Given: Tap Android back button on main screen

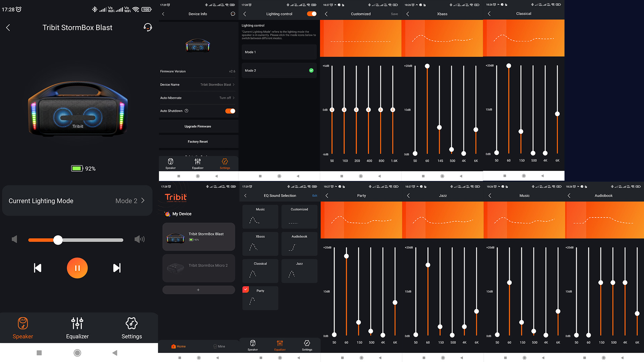Looking at the screenshot, I should point(115,353).
